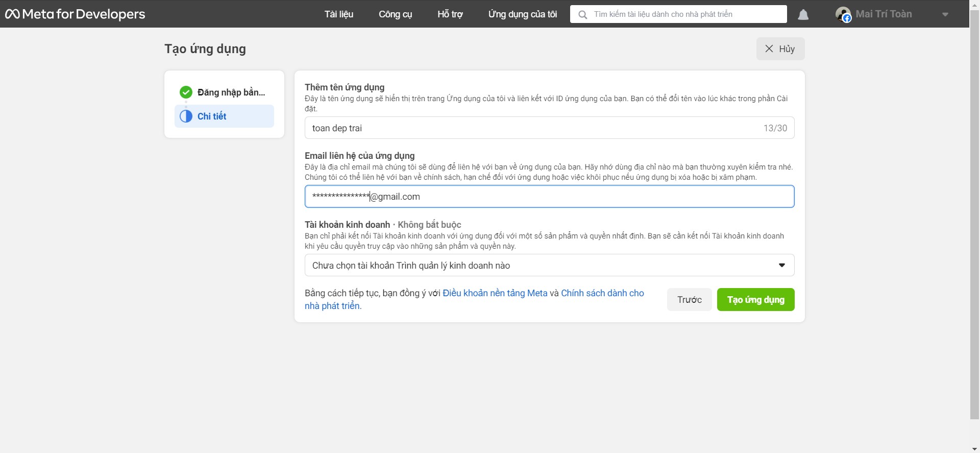Image resolution: width=980 pixels, height=453 pixels.
Task: Go to Ứng dụng của tôi
Action: (x=523, y=14)
